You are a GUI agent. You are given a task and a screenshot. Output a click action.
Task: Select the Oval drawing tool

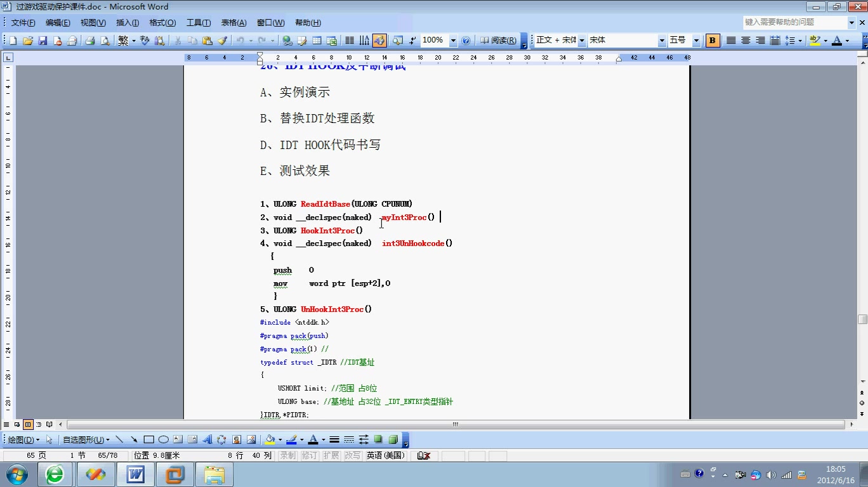[163, 439]
